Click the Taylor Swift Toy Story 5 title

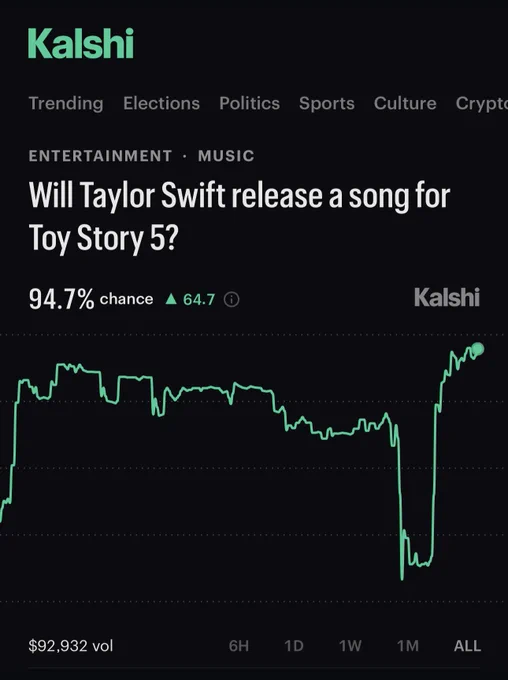(239, 217)
